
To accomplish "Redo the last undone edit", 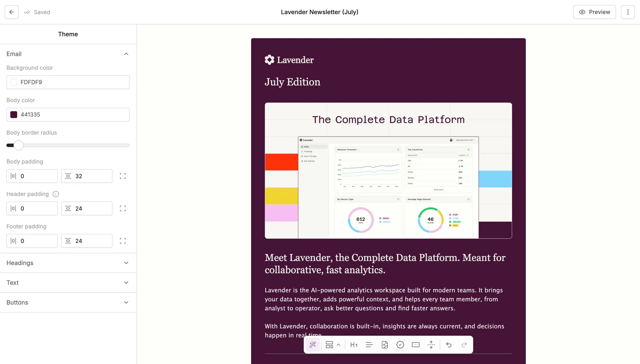I will click(x=464, y=344).
